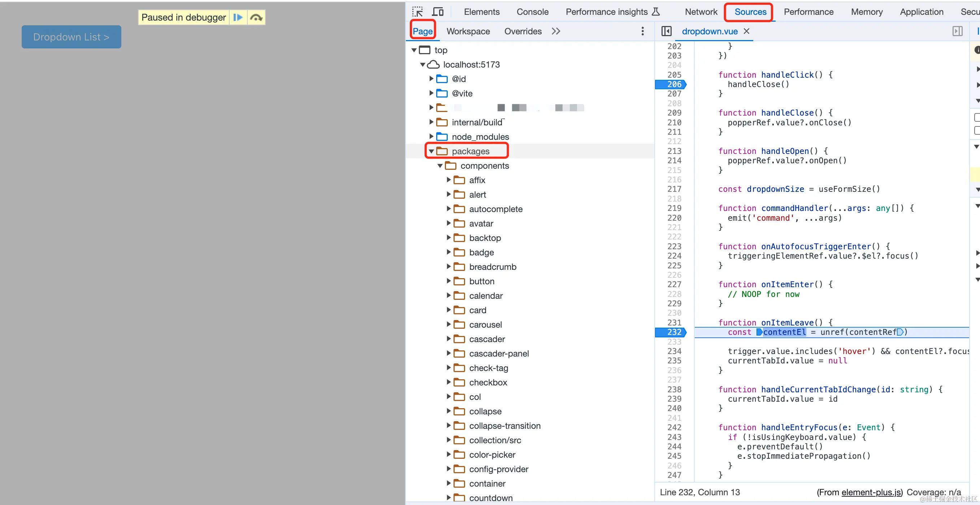This screenshot has height=505, width=980.
Task: Collapse the components folder
Action: (440, 165)
